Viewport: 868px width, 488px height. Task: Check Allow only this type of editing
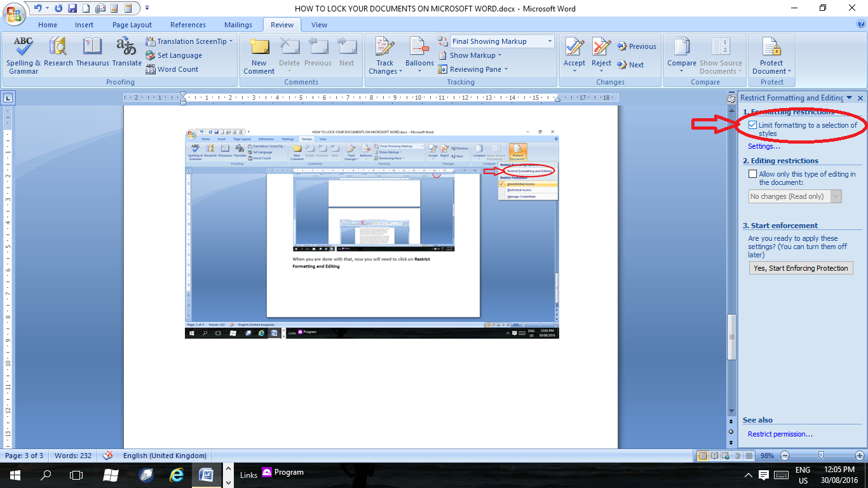coord(753,174)
